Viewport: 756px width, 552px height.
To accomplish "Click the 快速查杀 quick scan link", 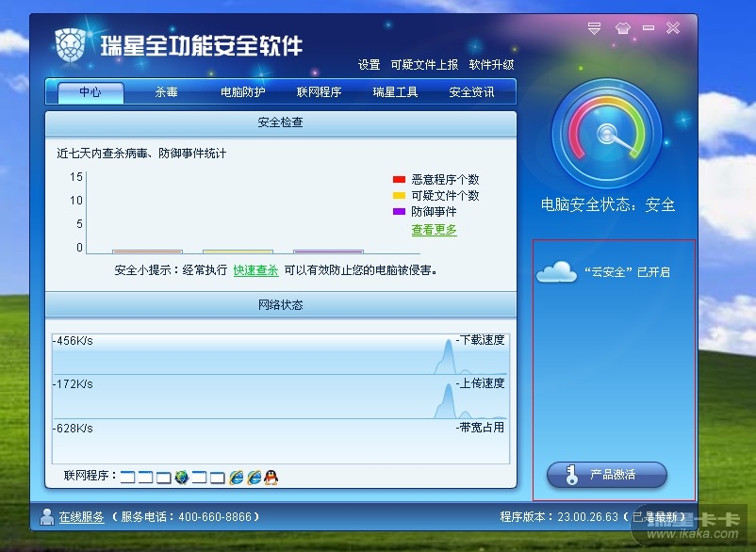I will coord(255,270).
